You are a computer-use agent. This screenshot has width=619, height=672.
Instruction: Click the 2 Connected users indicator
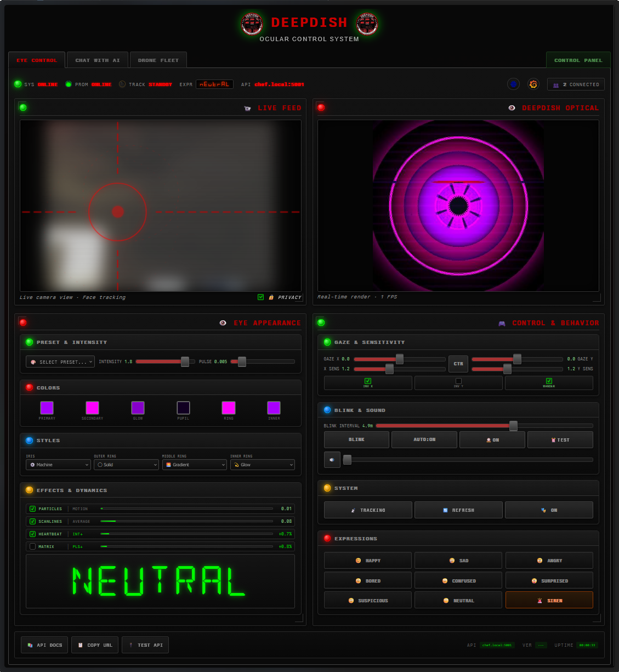576,84
